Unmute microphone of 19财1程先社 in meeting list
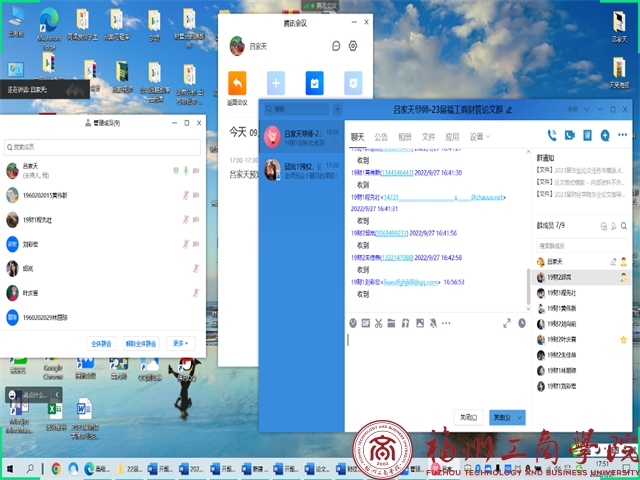Screen dimensions: 640x480 [x=186, y=220]
